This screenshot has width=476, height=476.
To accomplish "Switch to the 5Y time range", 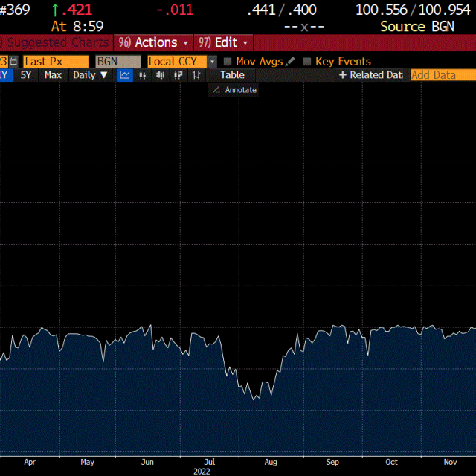I will tap(26, 75).
